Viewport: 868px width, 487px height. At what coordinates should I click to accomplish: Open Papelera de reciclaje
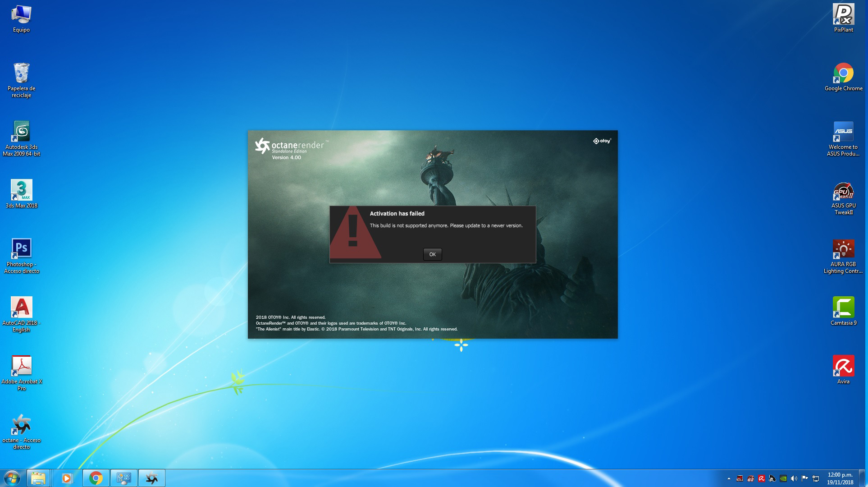click(21, 73)
